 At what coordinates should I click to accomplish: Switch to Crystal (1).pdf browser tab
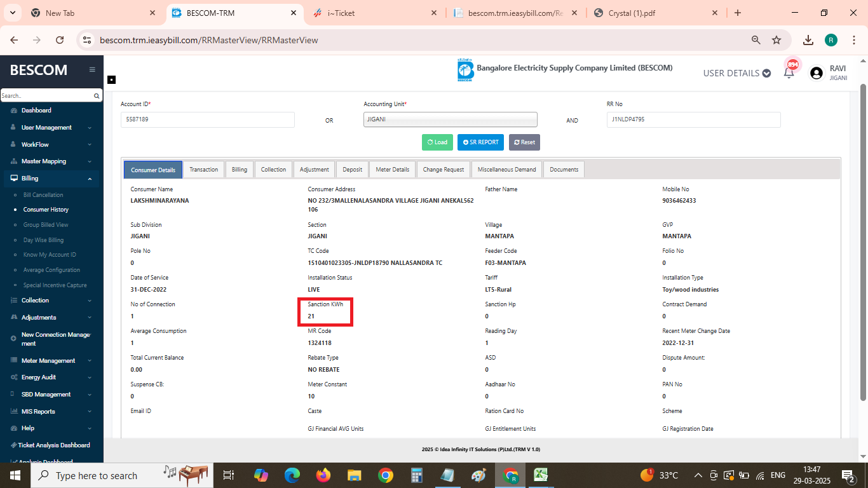click(654, 13)
